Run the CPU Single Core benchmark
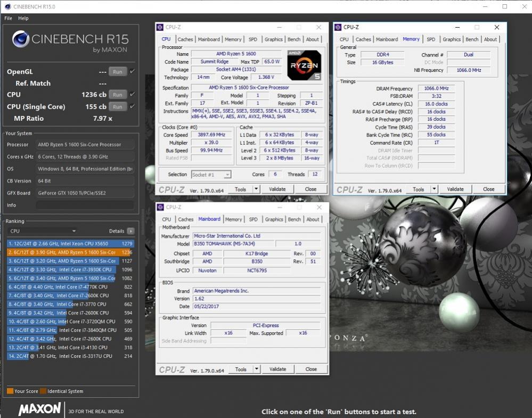532x418 pixels. (117, 106)
